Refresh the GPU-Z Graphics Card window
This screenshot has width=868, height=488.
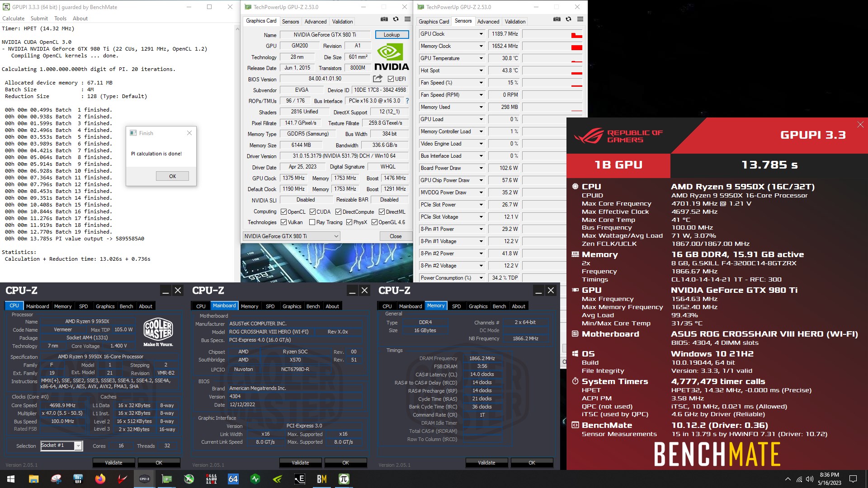tap(396, 19)
